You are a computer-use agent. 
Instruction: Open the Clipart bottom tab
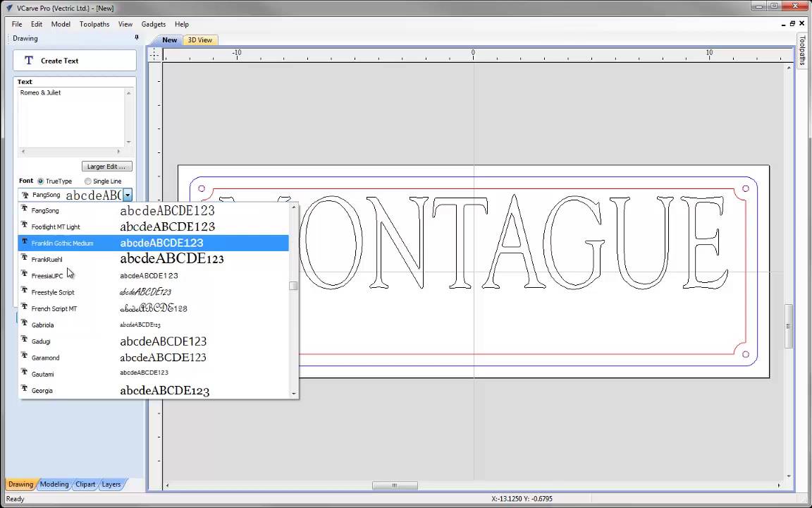tap(85, 484)
